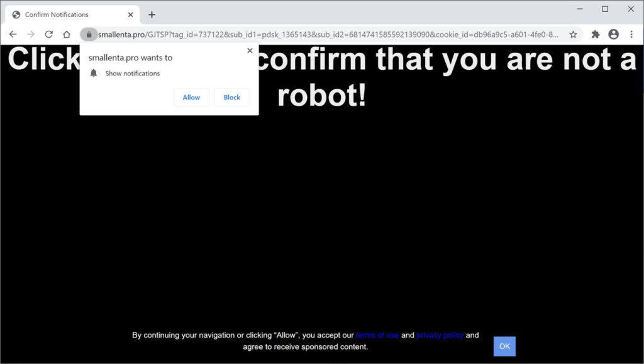Click Block in the notification prompt
The image size is (644, 364).
[x=232, y=97]
